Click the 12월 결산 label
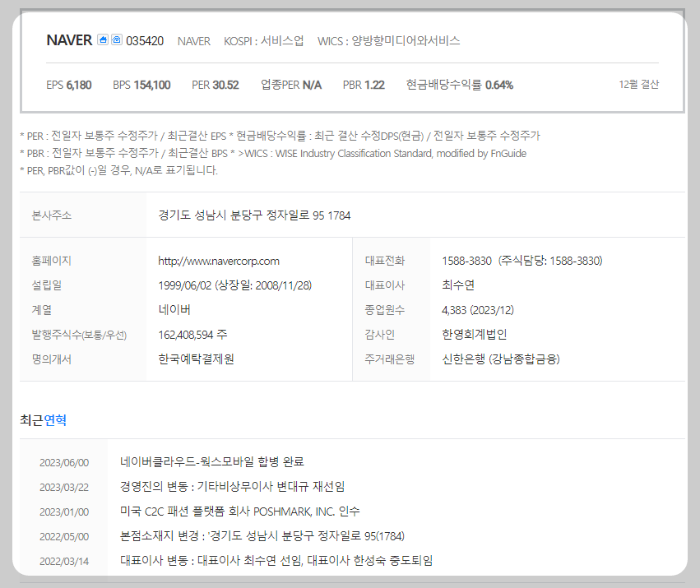This screenshot has height=588, width=700. click(x=639, y=85)
